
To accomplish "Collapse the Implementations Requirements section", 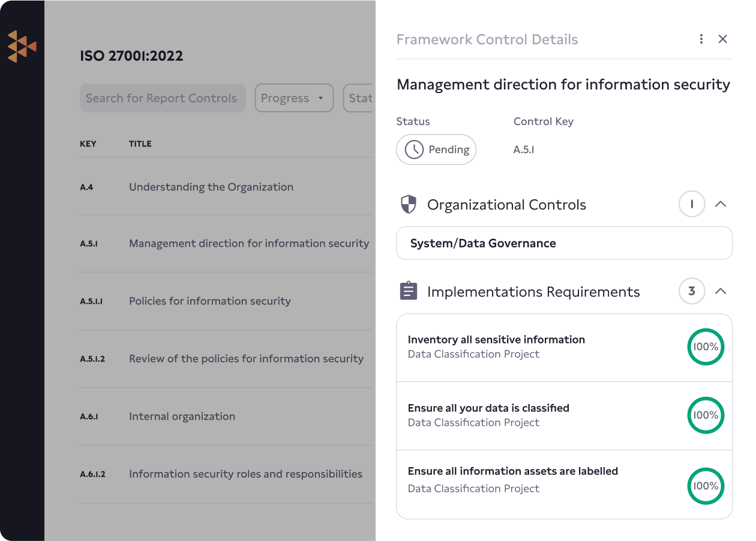I will tap(721, 291).
